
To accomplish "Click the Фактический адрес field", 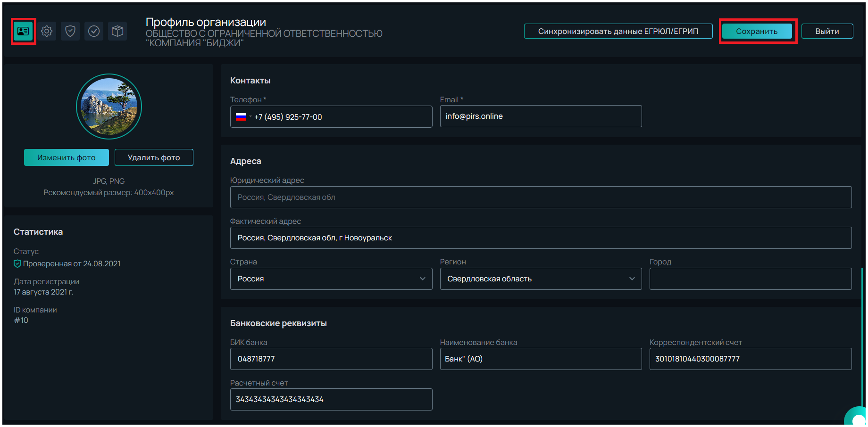I will tap(541, 238).
